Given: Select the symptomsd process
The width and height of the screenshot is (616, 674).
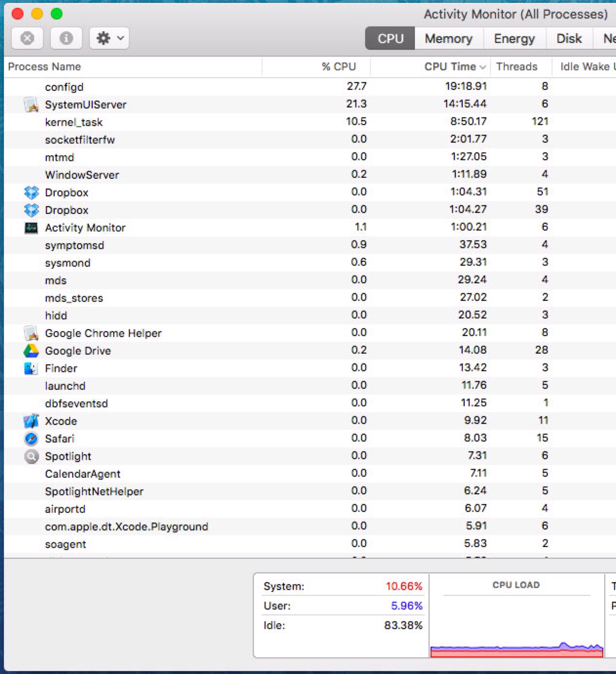Looking at the screenshot, I should (x=310, y=245).
